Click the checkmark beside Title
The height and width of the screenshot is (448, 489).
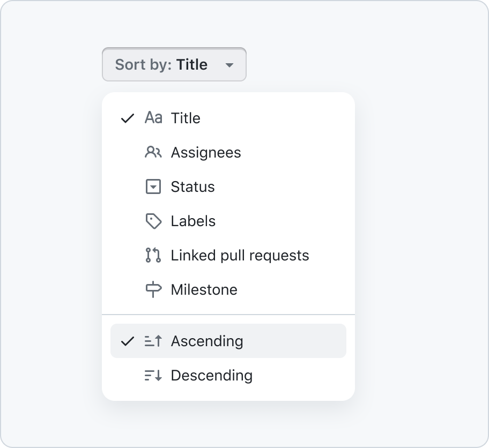127,118
